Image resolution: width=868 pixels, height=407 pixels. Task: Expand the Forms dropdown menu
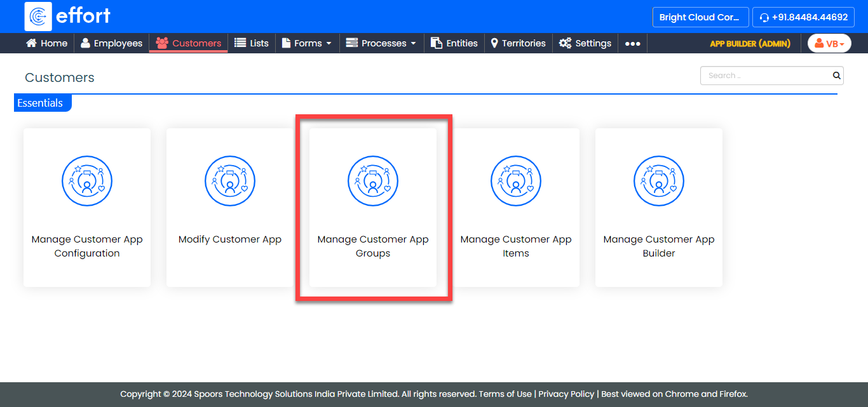coord(307,43)
